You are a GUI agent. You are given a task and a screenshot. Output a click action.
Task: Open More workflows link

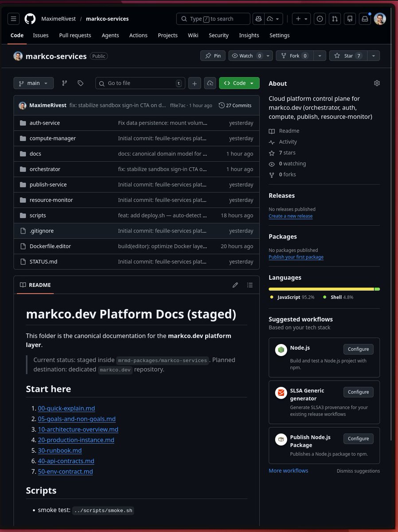click(289, 471)
